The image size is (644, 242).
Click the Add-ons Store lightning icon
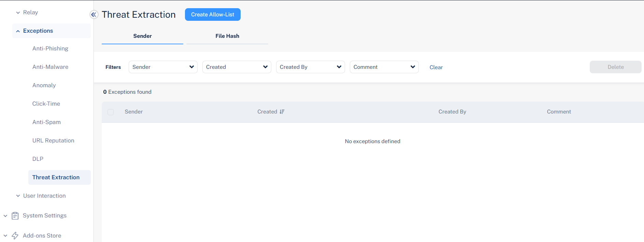point(15,236)
